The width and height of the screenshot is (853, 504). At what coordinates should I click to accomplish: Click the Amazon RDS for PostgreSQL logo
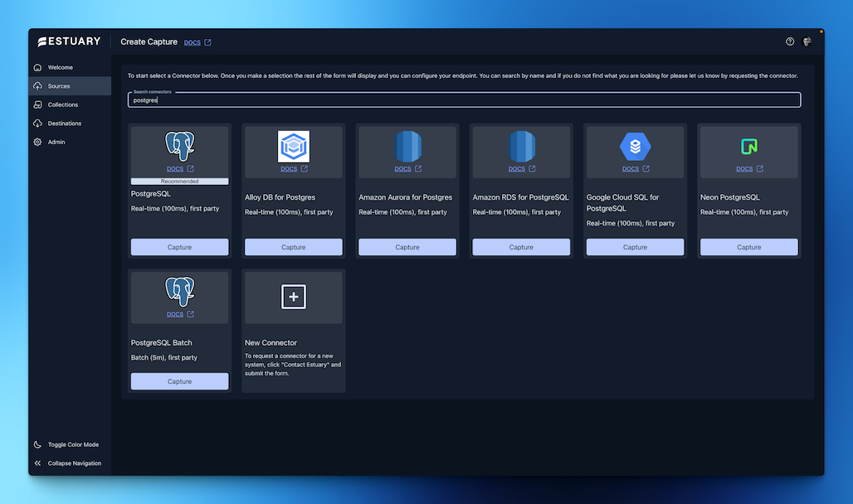[521, 146]
